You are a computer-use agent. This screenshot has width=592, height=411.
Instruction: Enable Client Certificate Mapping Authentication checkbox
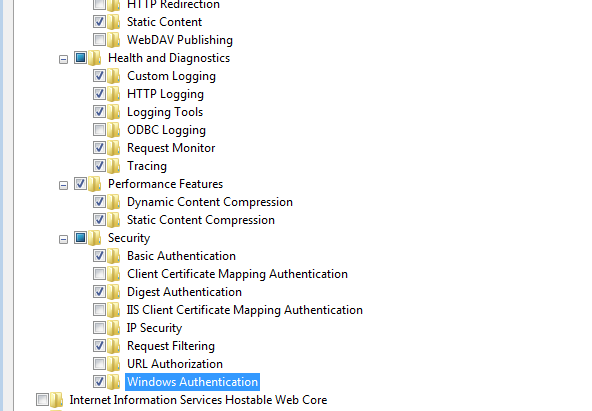click(99, 273)
